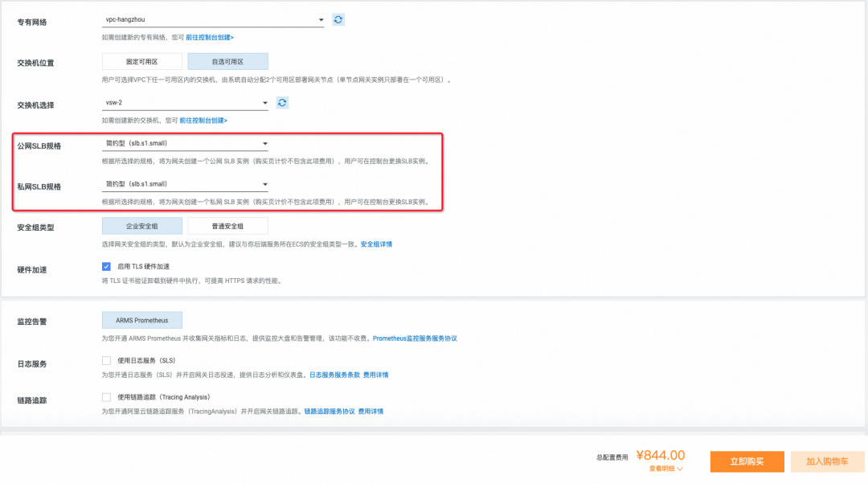Viewport: 868px width, 484px height.
Task: Refresh the vsw-2 switch list
Action: [x=282, y=102]
